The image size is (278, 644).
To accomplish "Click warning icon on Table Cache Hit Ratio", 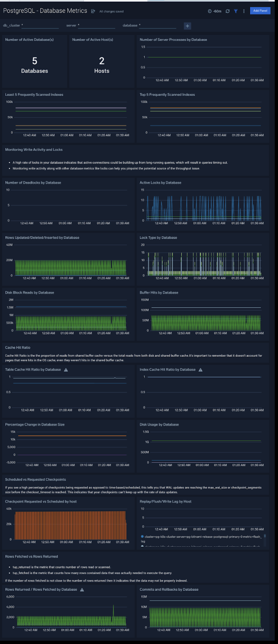I will tap(66, 370).
